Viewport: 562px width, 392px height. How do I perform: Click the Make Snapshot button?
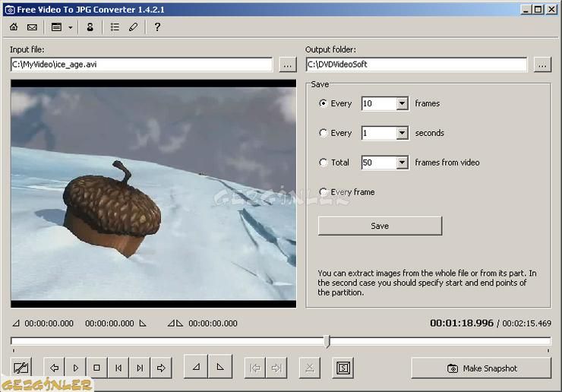[481, 368]
